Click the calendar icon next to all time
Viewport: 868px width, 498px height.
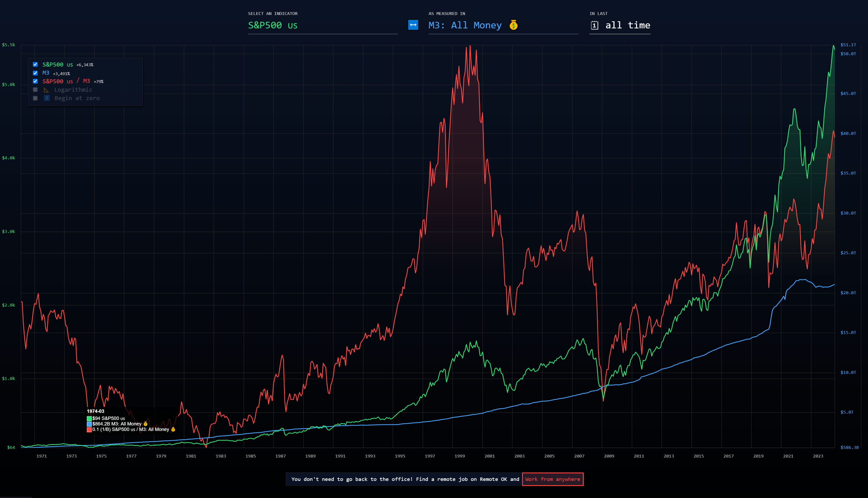coord(594,25)
